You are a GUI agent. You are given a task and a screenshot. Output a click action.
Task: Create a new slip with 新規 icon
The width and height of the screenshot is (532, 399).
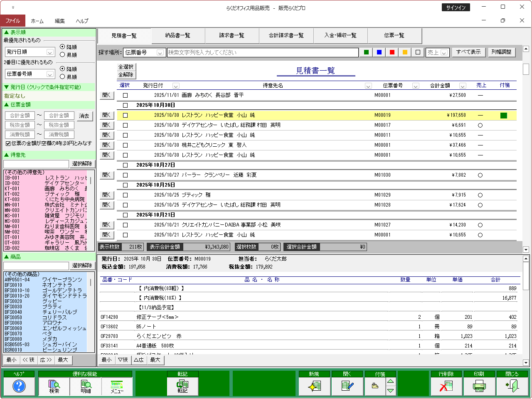point(314,387)
